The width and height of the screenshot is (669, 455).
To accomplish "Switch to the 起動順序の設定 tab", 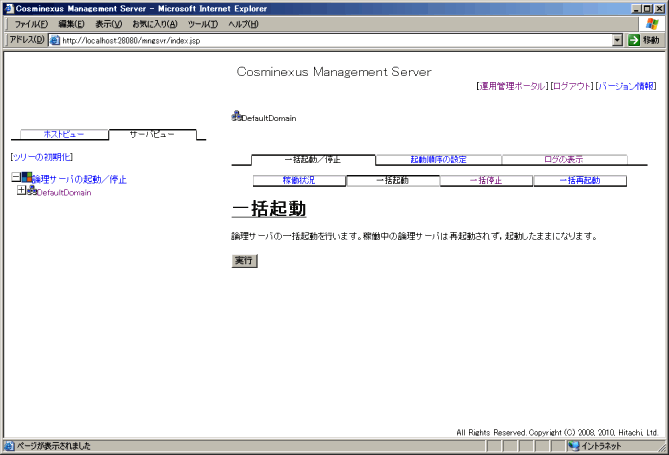I will click(438, 160).
